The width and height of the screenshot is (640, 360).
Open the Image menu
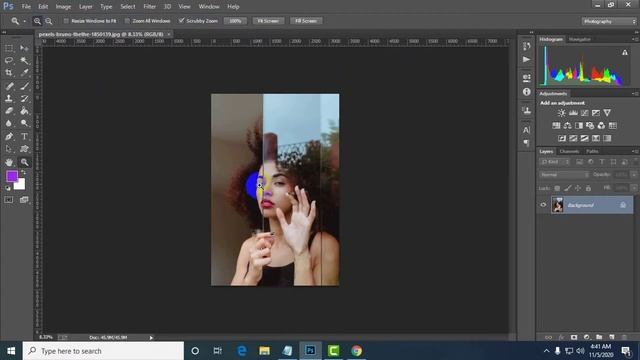point(63,7)
